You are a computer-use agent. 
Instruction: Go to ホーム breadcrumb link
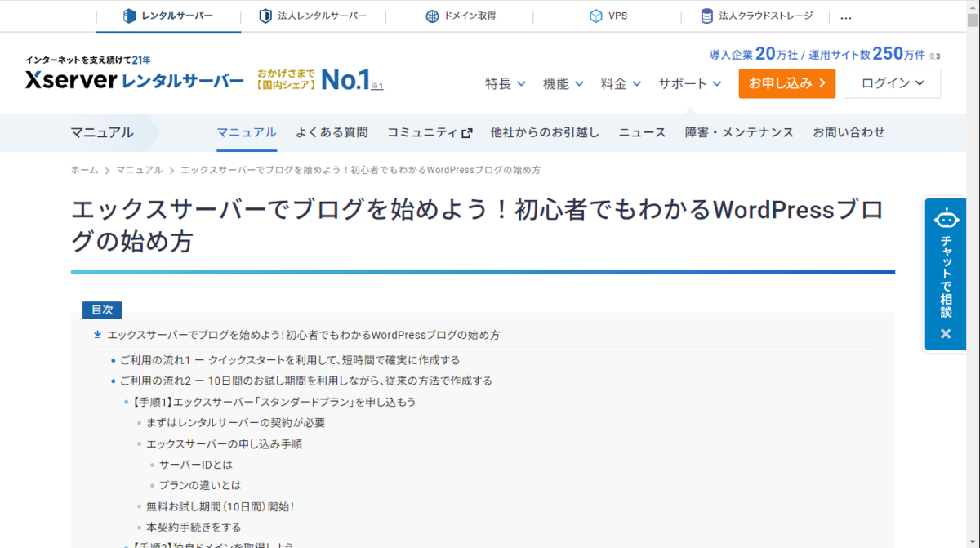coord(84,170)
